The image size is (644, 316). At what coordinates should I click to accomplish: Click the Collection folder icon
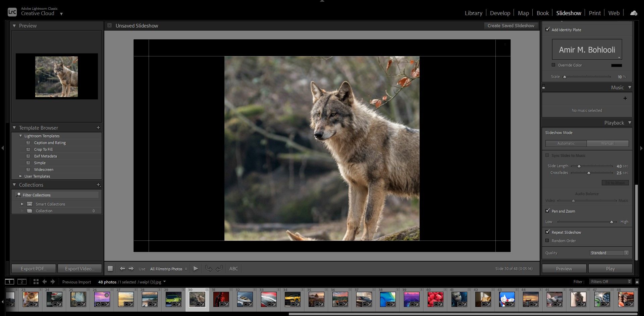tap(30, 211)
